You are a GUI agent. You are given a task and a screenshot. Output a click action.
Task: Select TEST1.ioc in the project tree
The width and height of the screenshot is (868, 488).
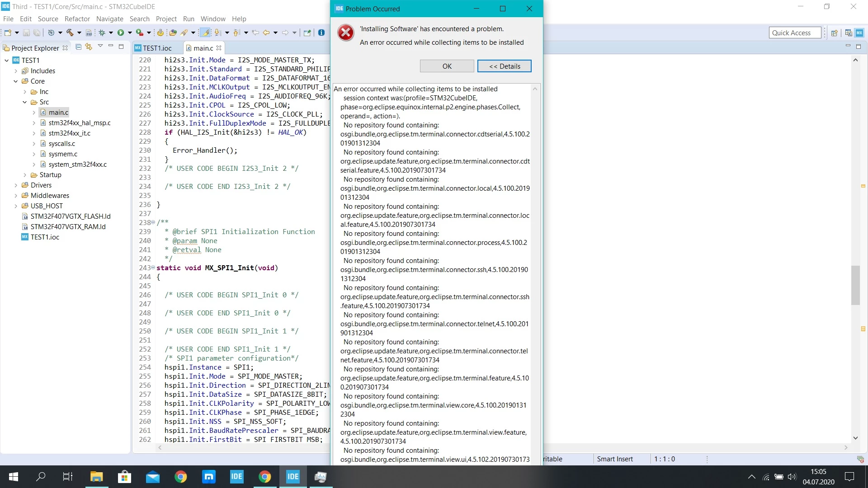tap(45, 237)
